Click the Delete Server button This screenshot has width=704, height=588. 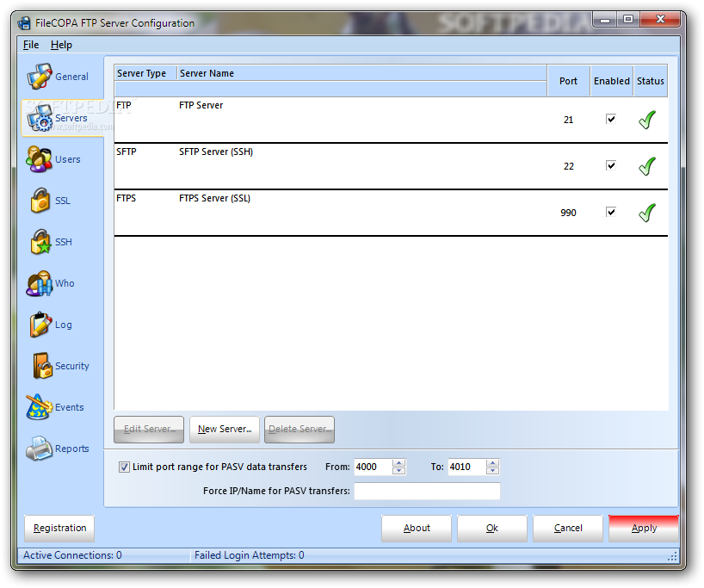(x=300, y=430)
